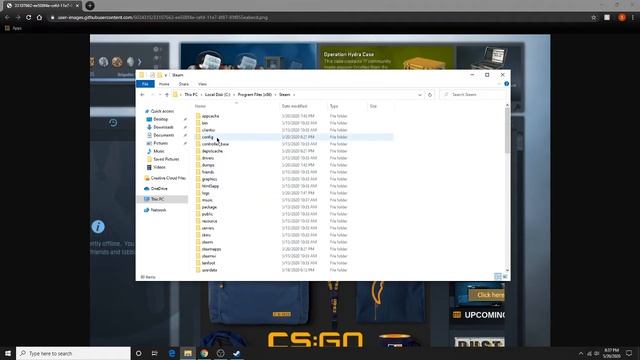Open Steam from the taskbar
Screen dimensions: 640x360
[x=236, y=353]
